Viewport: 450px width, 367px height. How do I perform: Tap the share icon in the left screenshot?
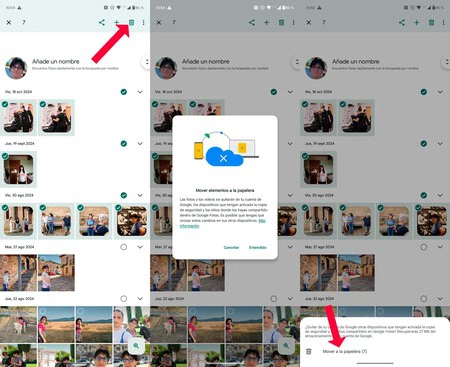click(x=102, y=22)
